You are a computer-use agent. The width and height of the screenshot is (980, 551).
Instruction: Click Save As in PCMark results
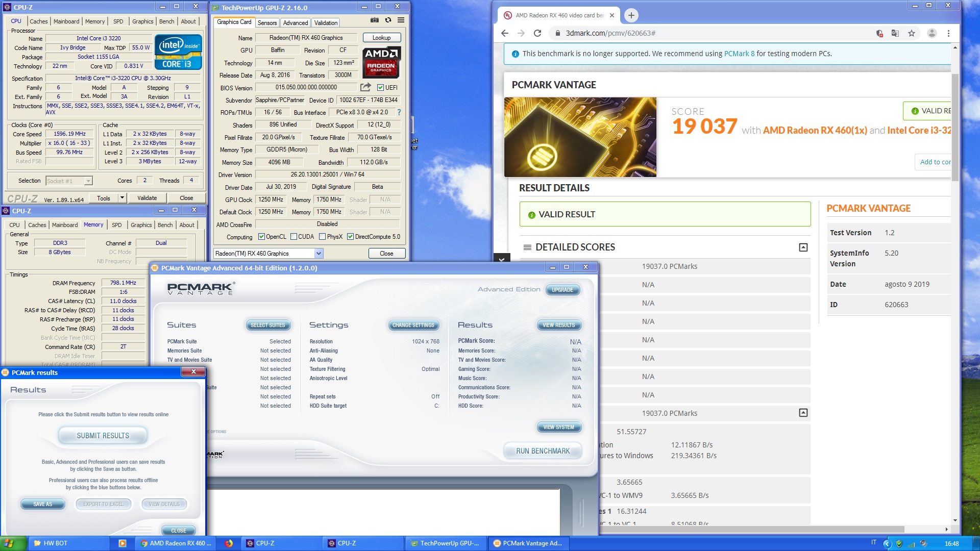click(x=43, y=504)
